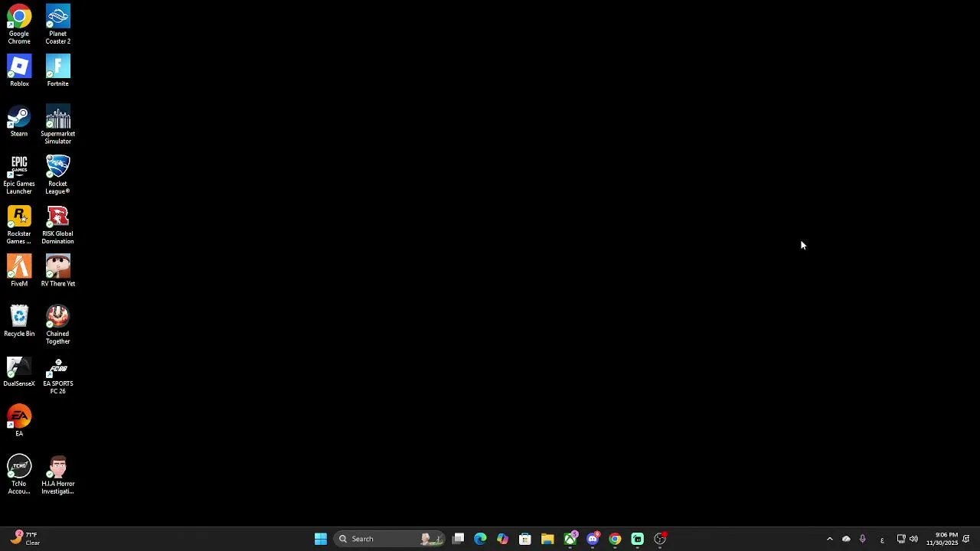
Task: Click the taskbar Search box
Action: tap(390, 539)
